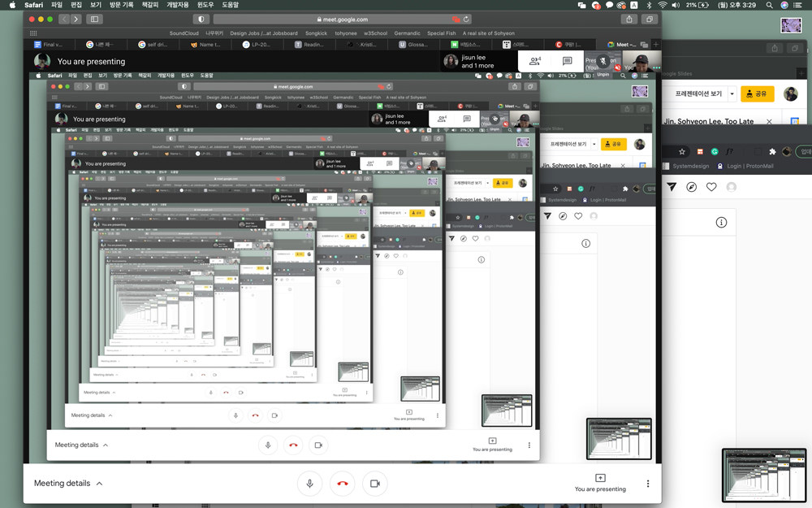This screenshot has width=812, height=508.
Task: Open the participants list in Meet's top bar
Action: pyautogui.click(x=535, y=61)
